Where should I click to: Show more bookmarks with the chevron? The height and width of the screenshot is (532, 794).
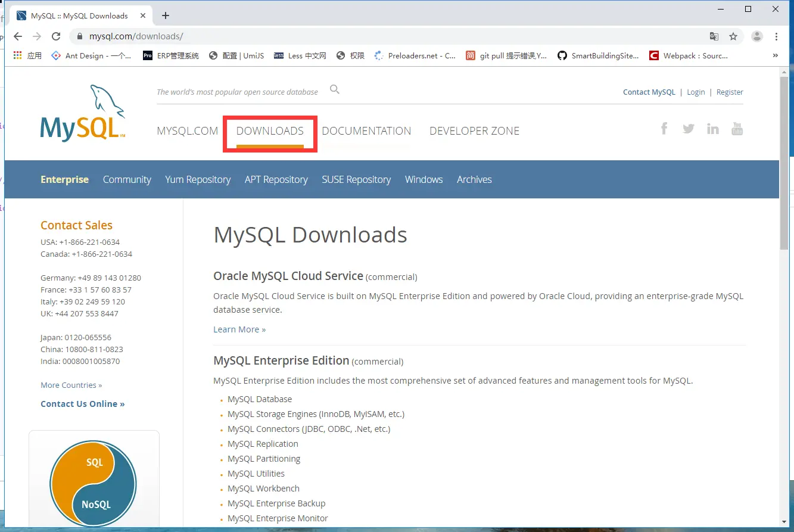pos(776,55)
